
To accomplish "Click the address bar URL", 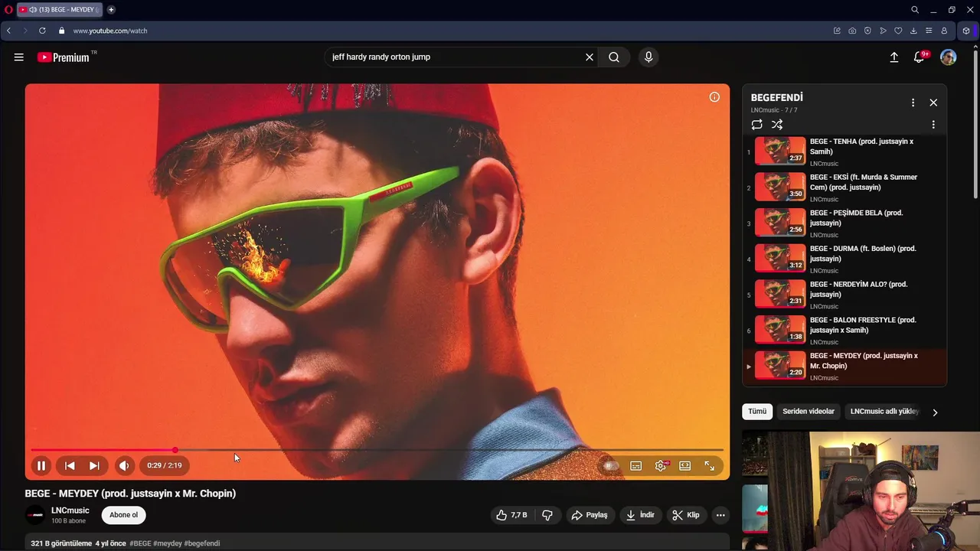I will click(110, 31).
